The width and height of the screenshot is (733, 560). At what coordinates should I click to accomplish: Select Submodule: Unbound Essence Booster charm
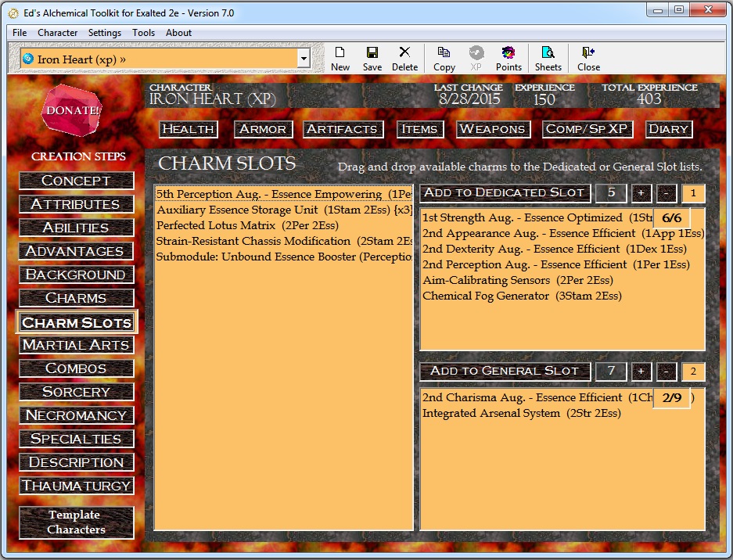click(x=284, y=257)
